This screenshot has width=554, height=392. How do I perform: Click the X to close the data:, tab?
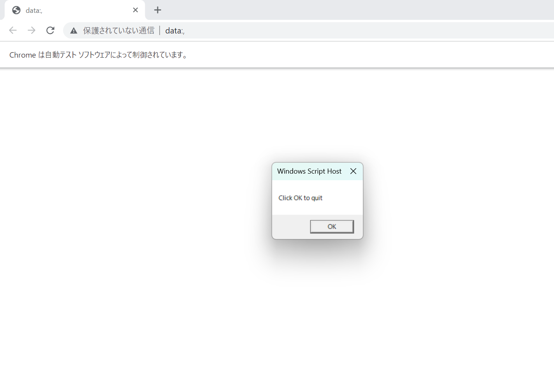tap(135, 10)
